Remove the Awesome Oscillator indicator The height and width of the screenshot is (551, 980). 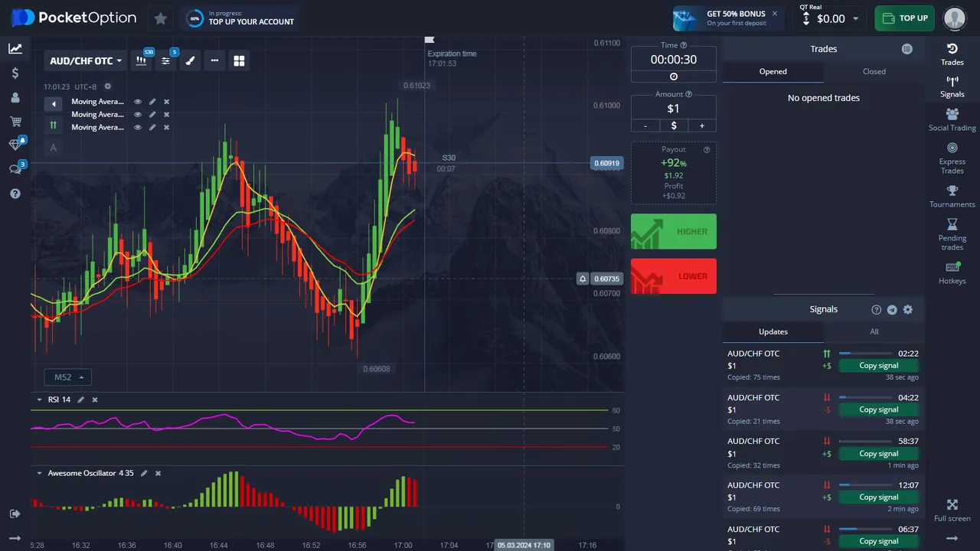point(158,473)
